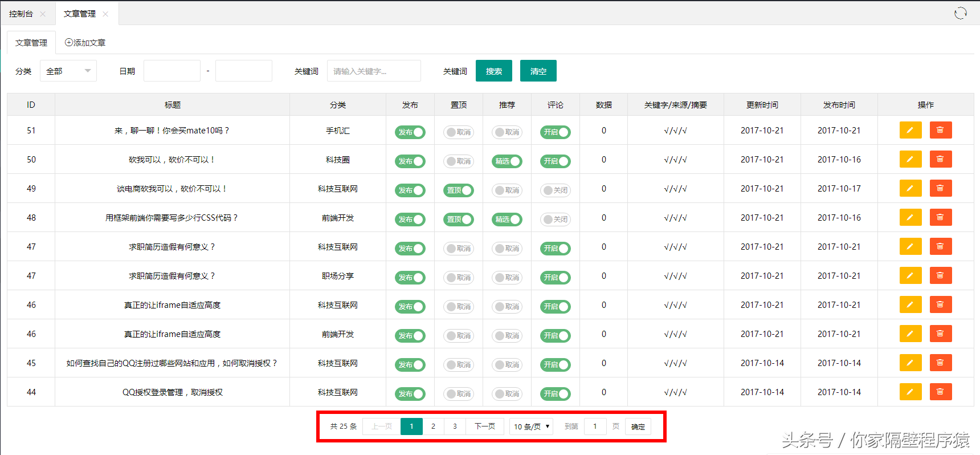Click the delete icon for article 44

click(x=941, y=392)
